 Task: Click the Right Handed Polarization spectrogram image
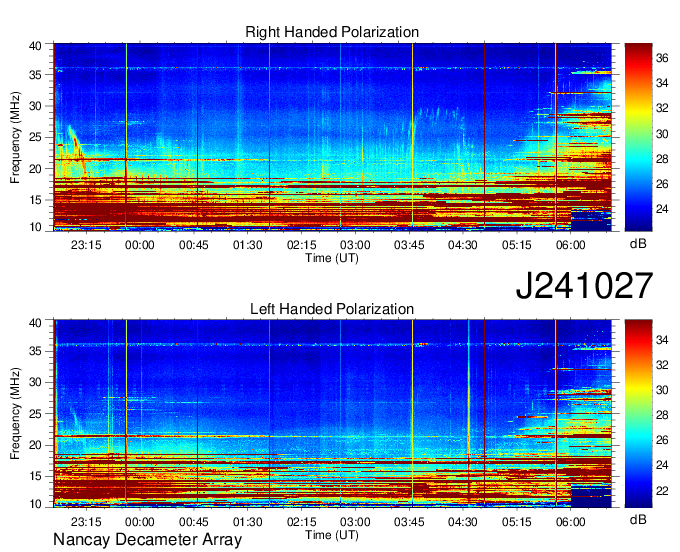(x=333, y=137)
